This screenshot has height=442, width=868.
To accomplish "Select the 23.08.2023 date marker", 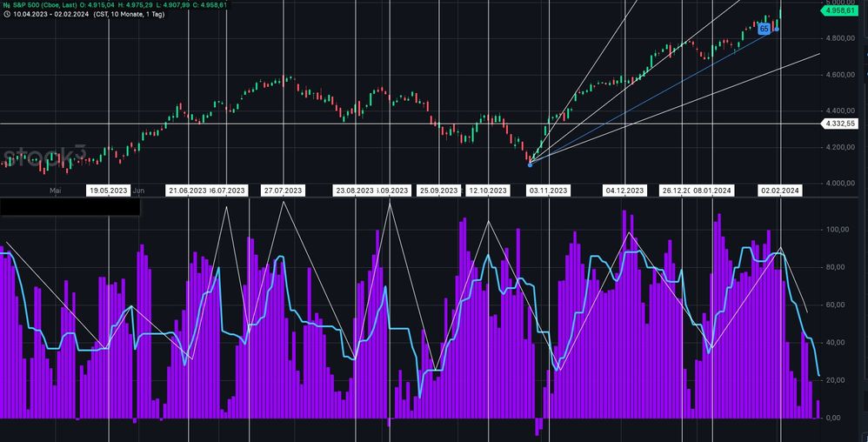I will pyautogui.click(x=354, y=191).
